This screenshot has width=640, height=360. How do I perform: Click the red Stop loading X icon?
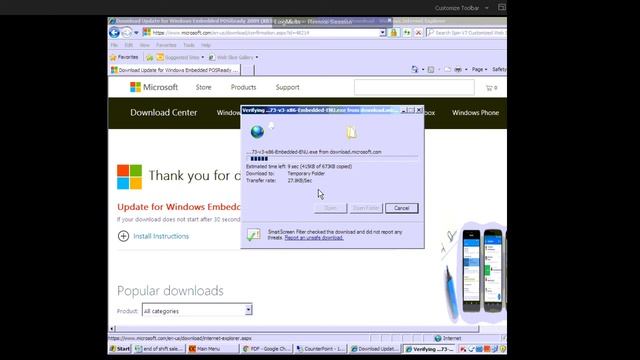pyautogui.click(x=418, y=33)
